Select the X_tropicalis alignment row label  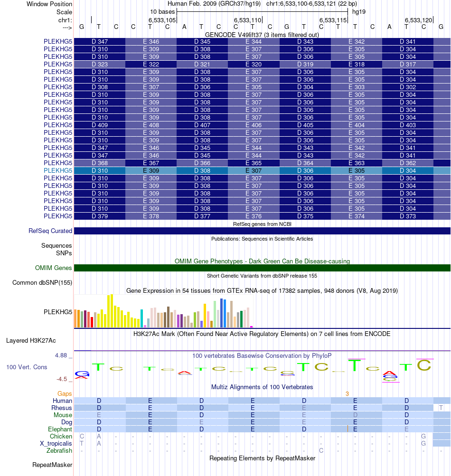56,444
